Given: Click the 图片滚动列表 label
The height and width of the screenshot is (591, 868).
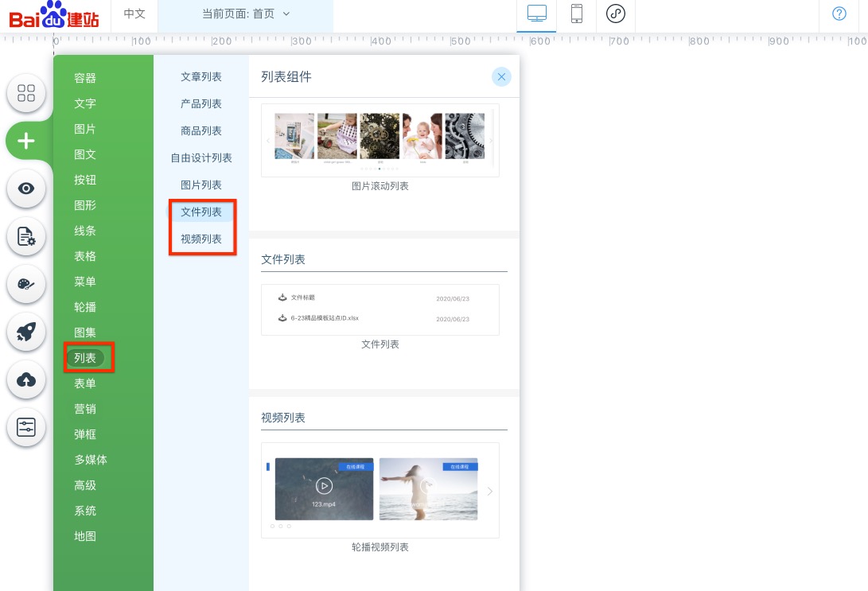Looking at the screenshot, I should [x=380, y=186].
